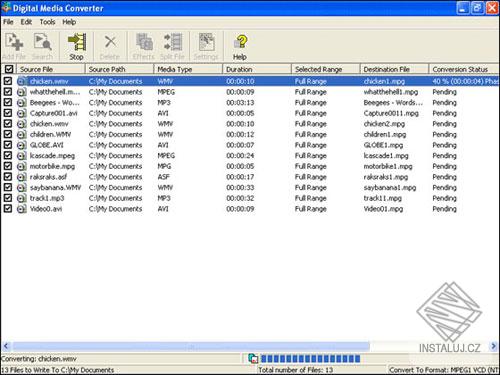Select the raksraks.asf file name
Image resolution: width=500 pixels, height=375 pixels.
(48, 177)
